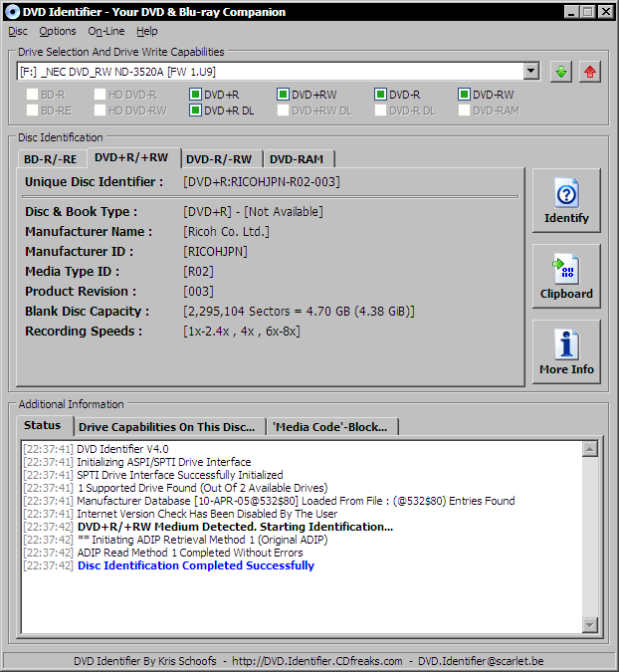The height and width of the screenshot is (672, 619).
Task: Close the DVD Identifier window
Action: (606, 12)
